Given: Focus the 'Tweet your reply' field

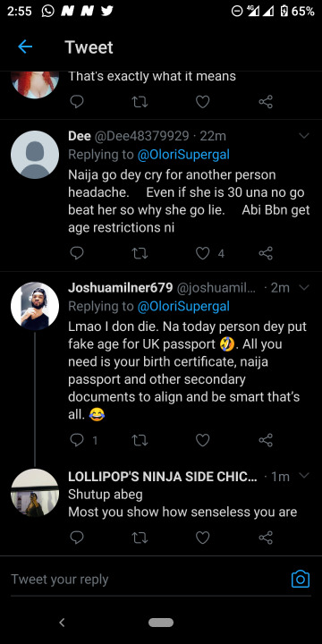Looking at the screenshot, I should [148, 580].
